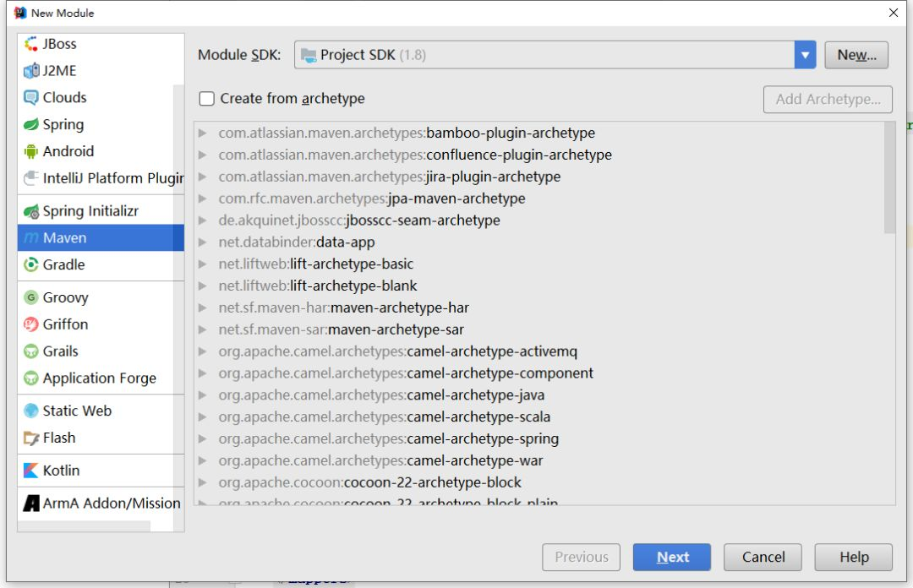Select IntelliJ Platform Plugin icon

(31, 178)
